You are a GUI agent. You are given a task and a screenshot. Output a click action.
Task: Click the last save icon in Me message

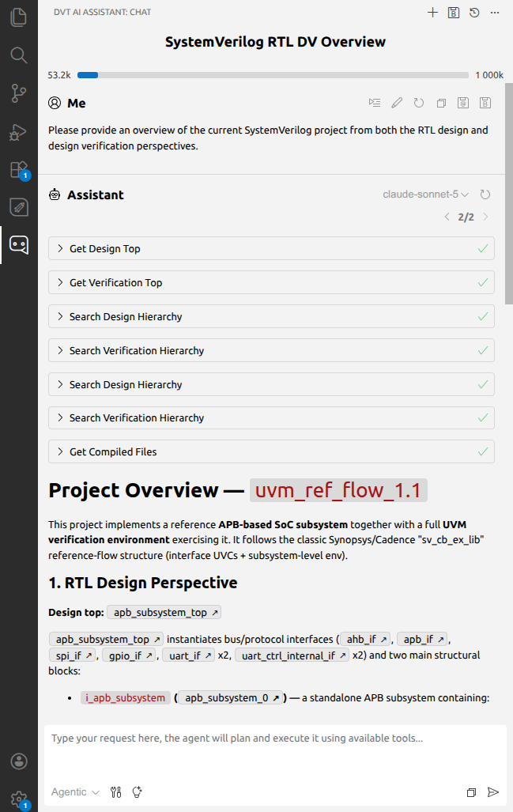pyautogui.click(x=485, y=103)
